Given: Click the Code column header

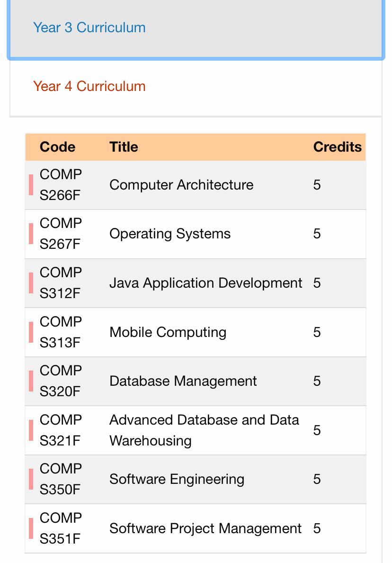Looking at the screenshot, I should point(57,147).
